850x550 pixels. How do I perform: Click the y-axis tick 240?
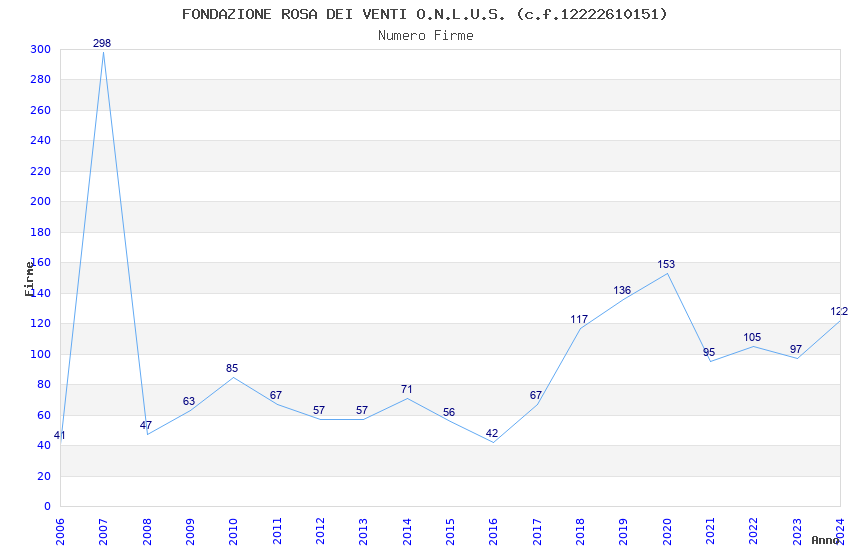click(x=41, y=140)
